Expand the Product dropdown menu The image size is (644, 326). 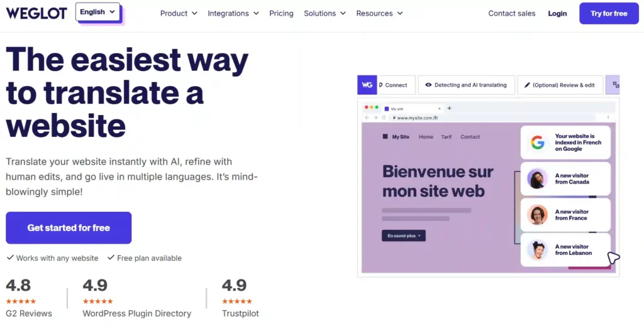point(179,13)
